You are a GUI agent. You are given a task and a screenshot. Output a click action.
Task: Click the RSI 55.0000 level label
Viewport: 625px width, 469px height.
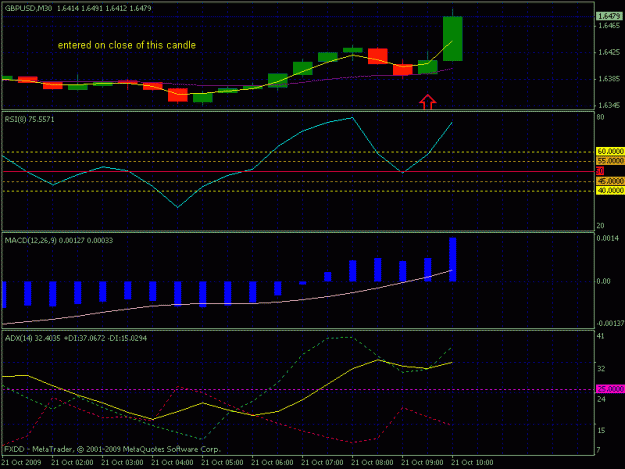610,161
